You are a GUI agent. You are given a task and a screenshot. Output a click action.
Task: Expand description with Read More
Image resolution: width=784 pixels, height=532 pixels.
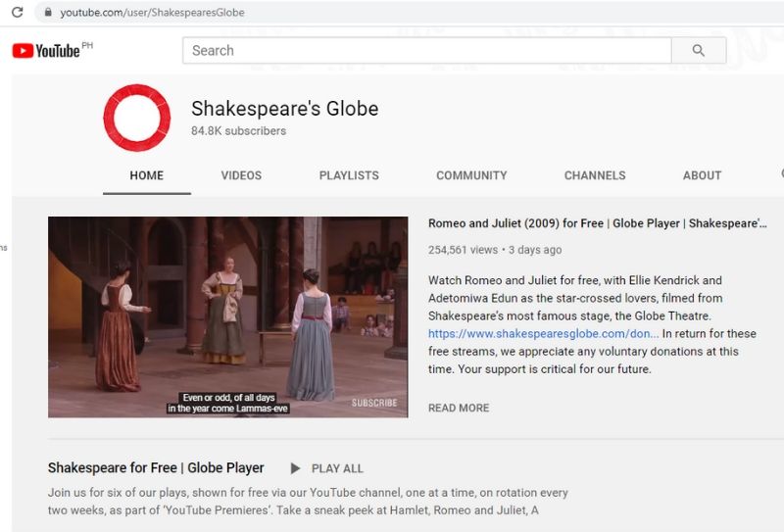point(459,408)
